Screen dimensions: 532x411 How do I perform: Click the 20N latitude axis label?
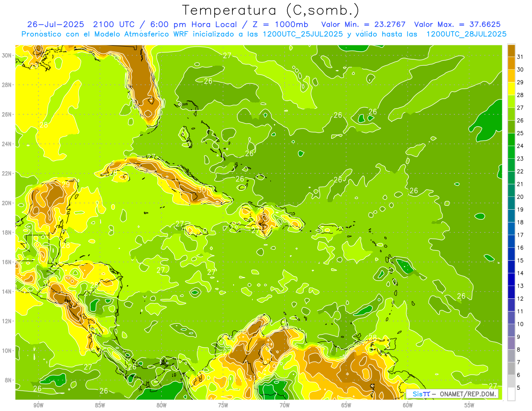[x=8, y=203]
